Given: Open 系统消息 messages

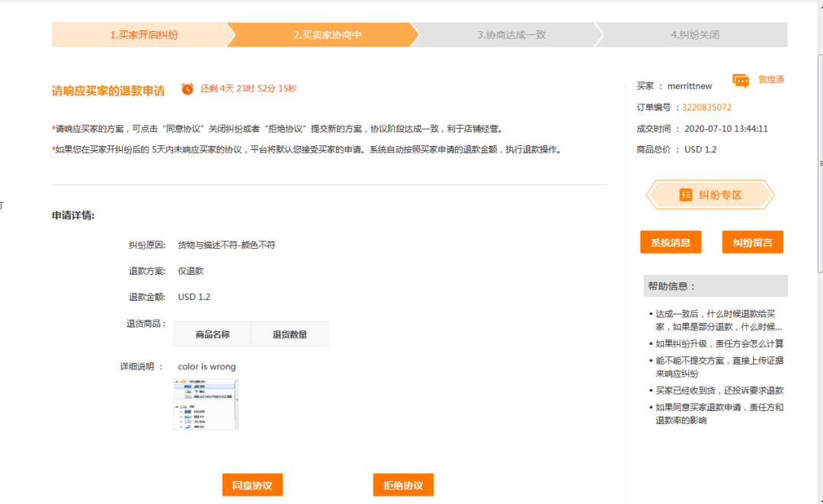Looking at the screenshot, I should (671, 242).
